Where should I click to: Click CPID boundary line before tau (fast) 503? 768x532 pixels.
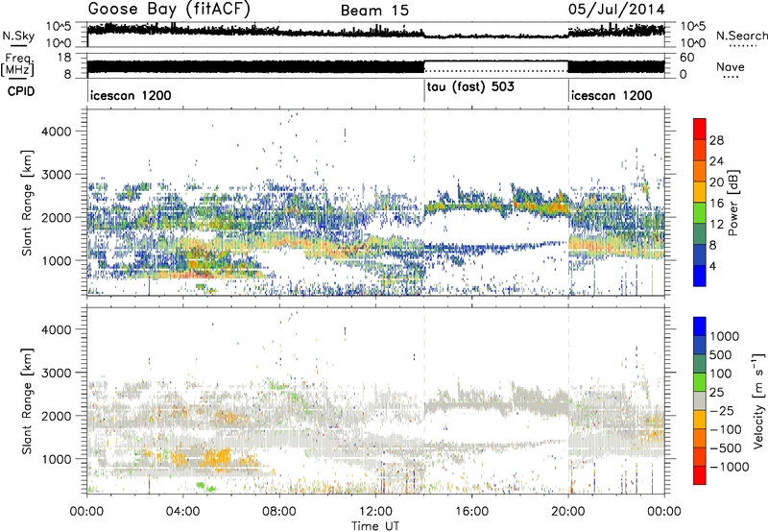click(x=424, y=90)
